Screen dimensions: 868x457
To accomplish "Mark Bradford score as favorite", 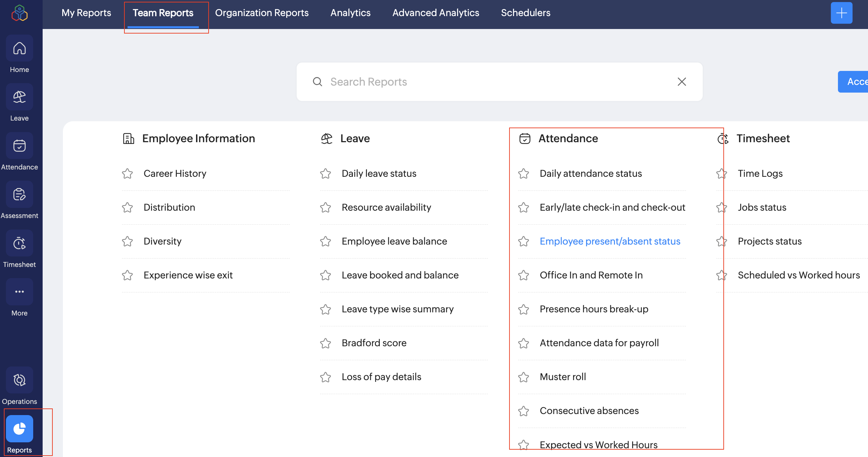I will [x=325, y=343].
